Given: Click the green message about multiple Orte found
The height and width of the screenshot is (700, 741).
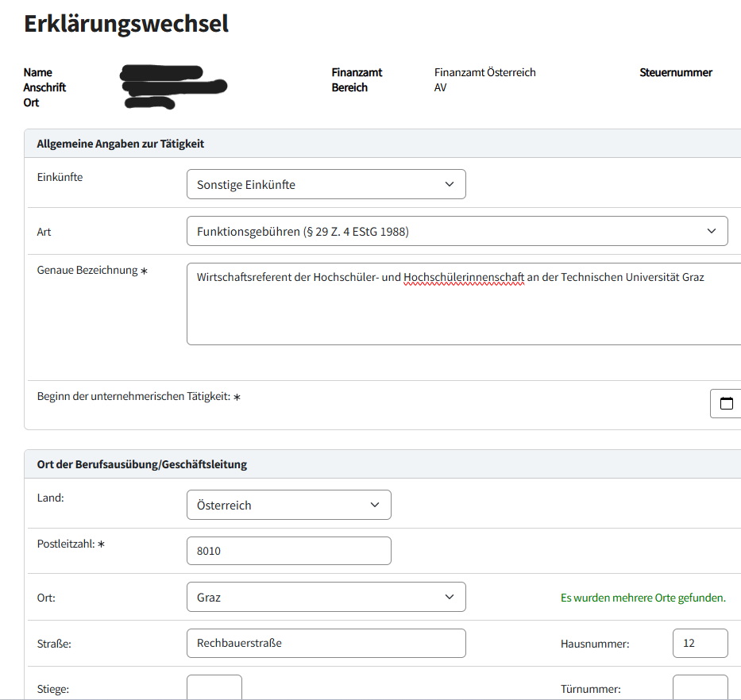Looking at the screenshot, I should (x=643, y=598).
